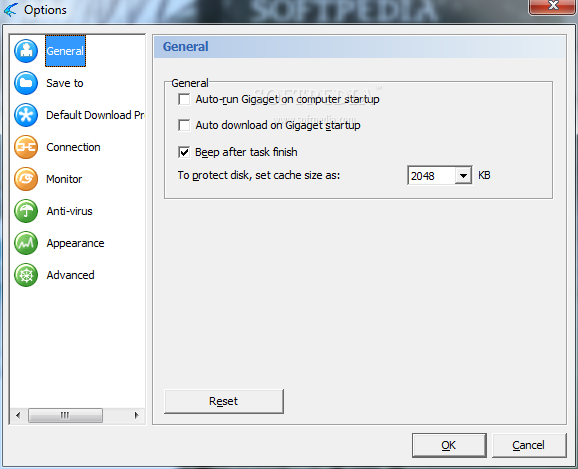Image resolution: width=578 pixels, height=469 pixels.
Task: Click the green Advanced wheel icon
Action: (26, 275)
